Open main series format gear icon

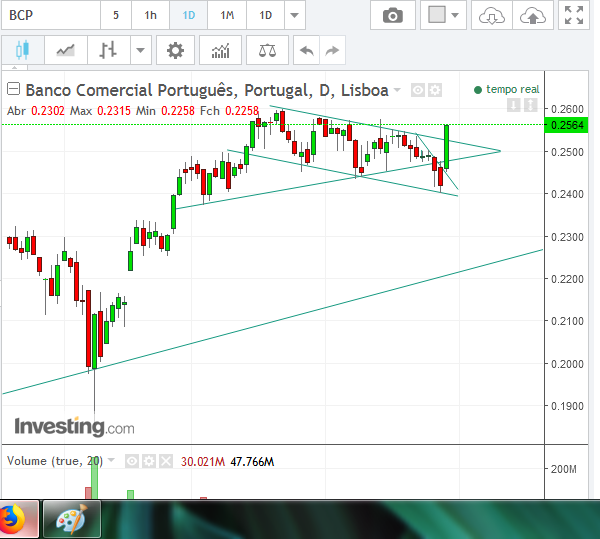(x=435, y=90)
